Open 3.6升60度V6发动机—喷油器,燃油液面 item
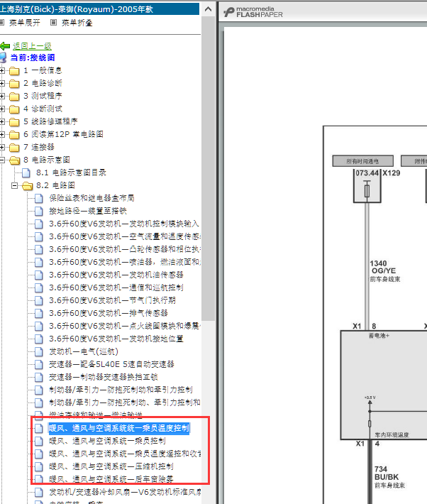Viewport: 427px width, 504px height. pos(125,262)
